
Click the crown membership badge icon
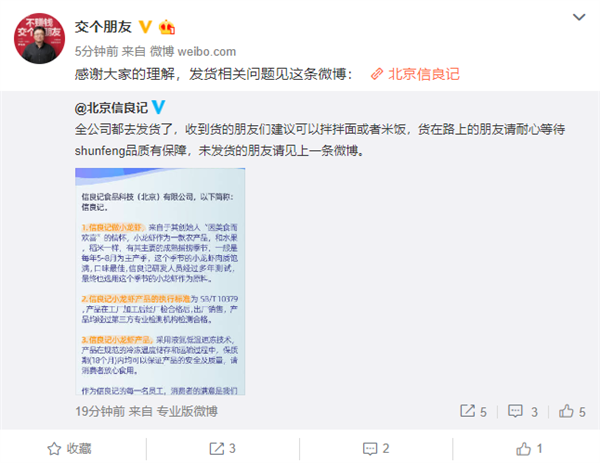[167, 27]
